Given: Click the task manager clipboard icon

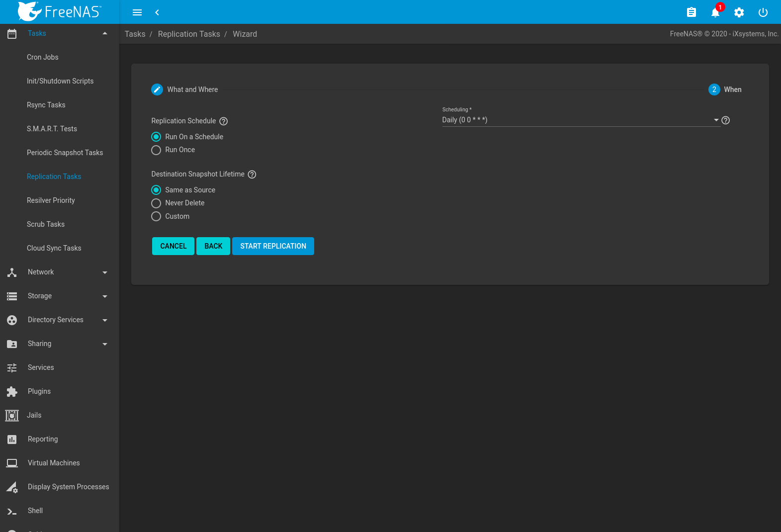Looking at the screenshot, I should point(691,12).
